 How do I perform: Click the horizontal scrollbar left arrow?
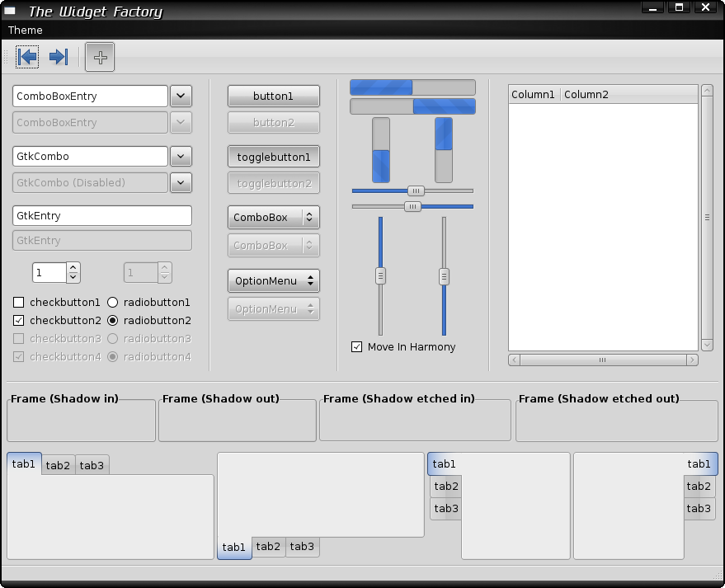click(x=514, y=360)
